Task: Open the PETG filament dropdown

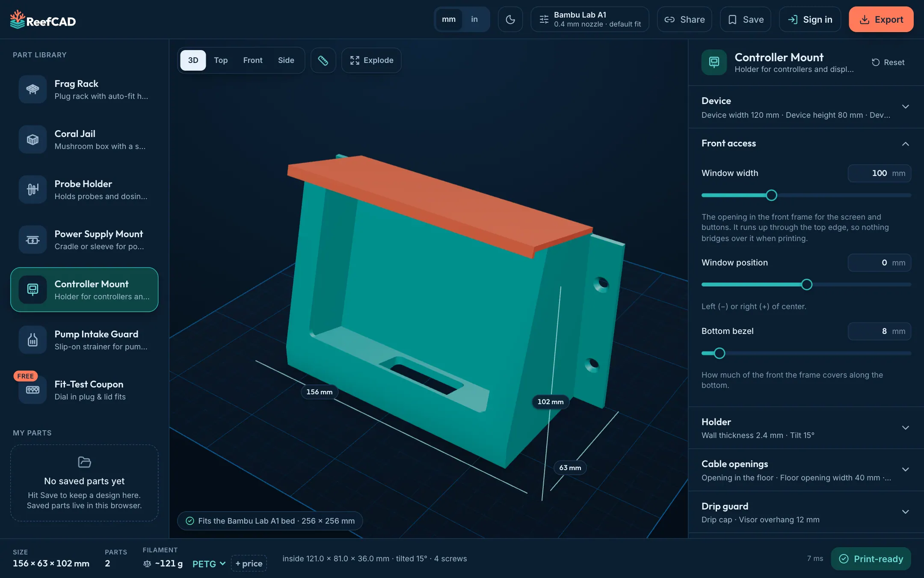Action: click(209, 563)
